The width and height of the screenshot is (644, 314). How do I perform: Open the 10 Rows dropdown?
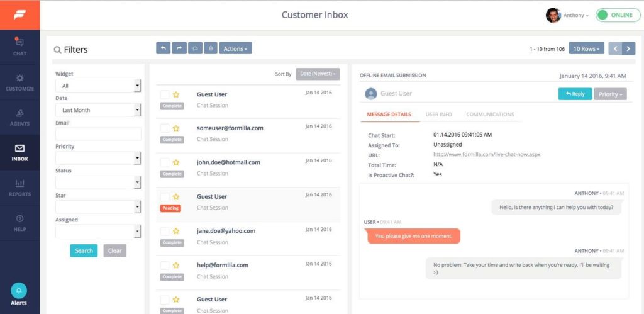(586, 48)
